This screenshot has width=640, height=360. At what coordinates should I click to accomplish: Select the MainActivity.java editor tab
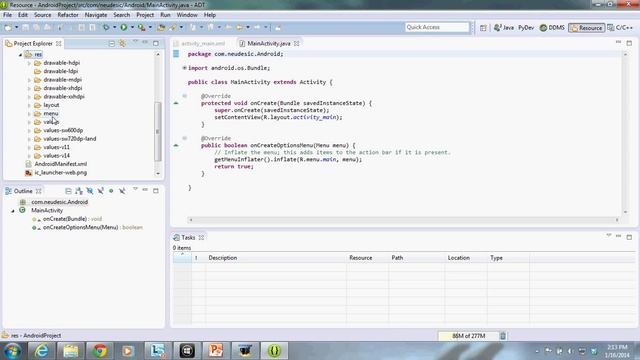click(269, 43)
